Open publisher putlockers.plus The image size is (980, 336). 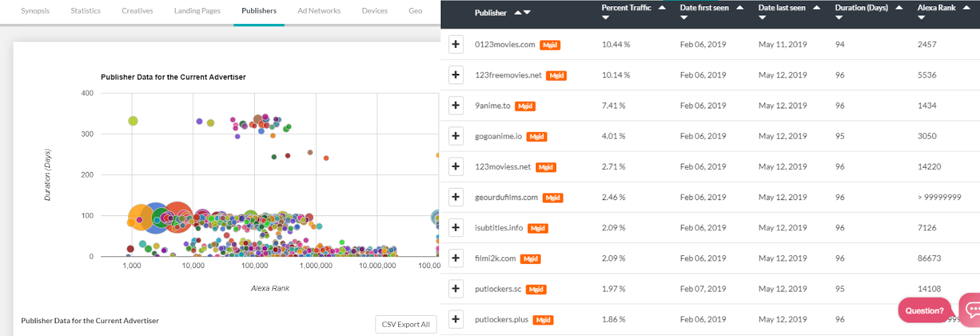(x=501, y=320)
